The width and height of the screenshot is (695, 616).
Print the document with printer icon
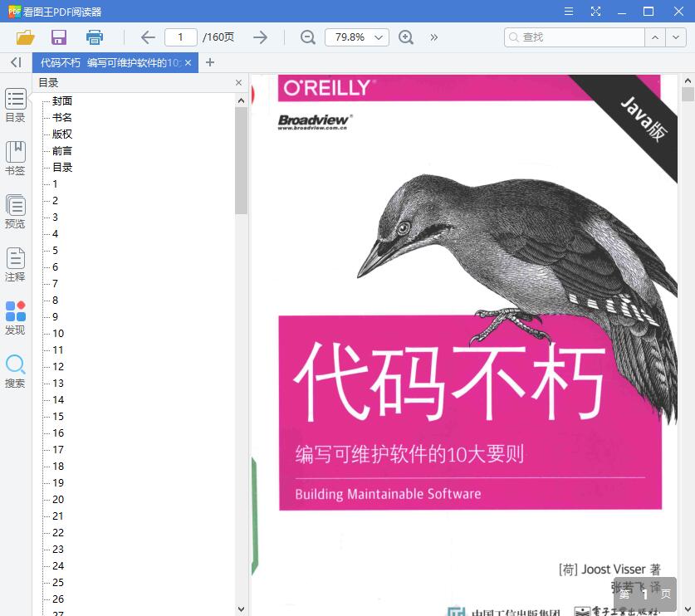(95, 37)
